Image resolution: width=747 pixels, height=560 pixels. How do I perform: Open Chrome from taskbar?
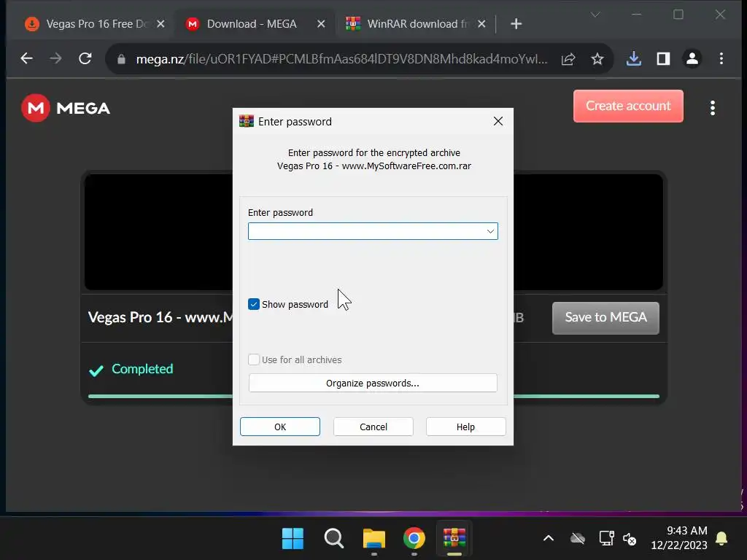[414, 539]
